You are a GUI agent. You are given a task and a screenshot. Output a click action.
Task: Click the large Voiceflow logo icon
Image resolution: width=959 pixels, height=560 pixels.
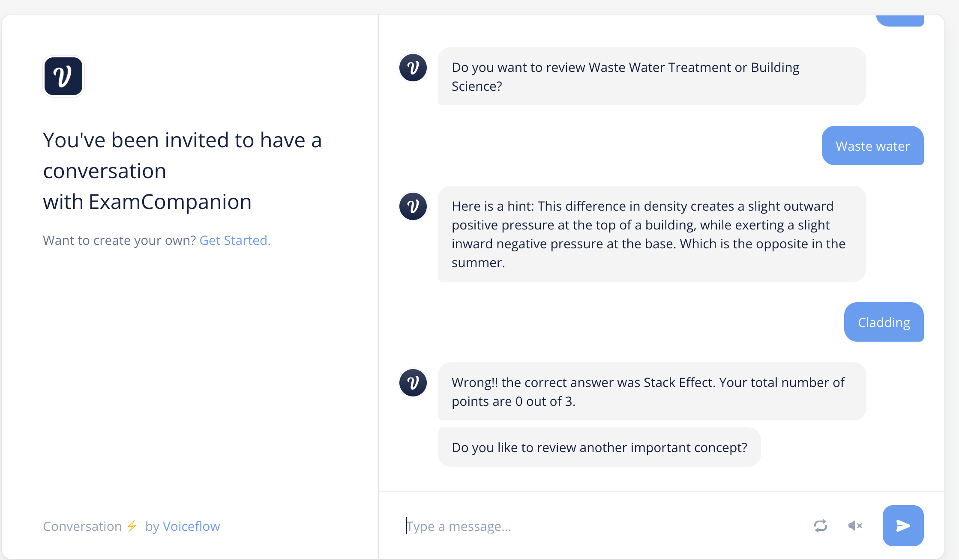click(x=63, y=76)
